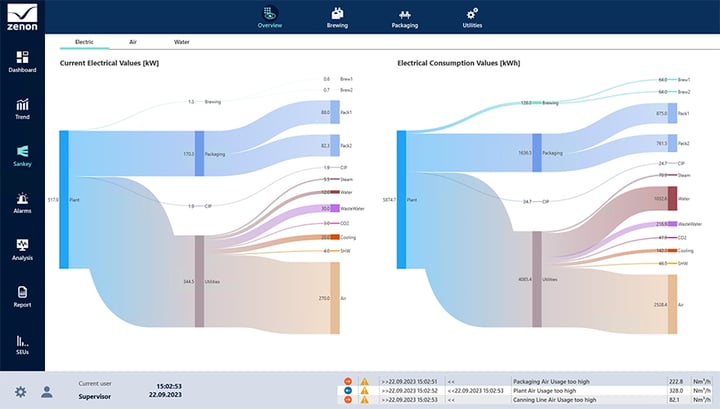Click Pack1 node in kWh Sankey chart
The width and height of the screenshot is (720, 409).
(x=672, y=113)
